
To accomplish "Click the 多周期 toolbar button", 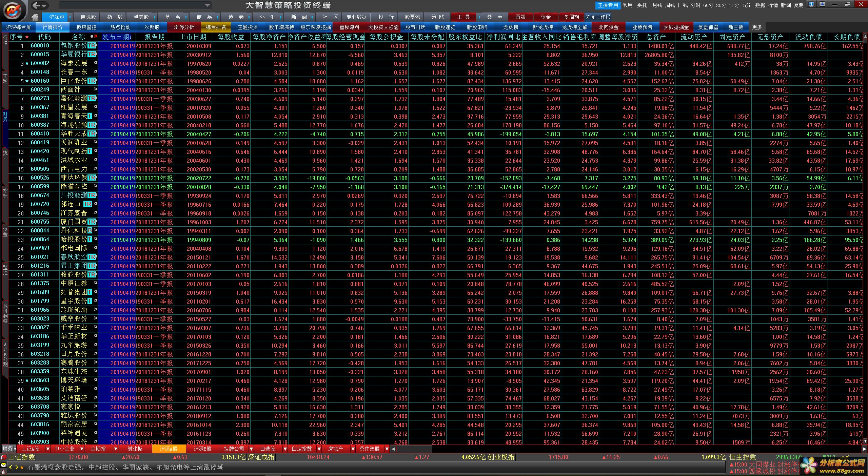I will tap(571, 17).
